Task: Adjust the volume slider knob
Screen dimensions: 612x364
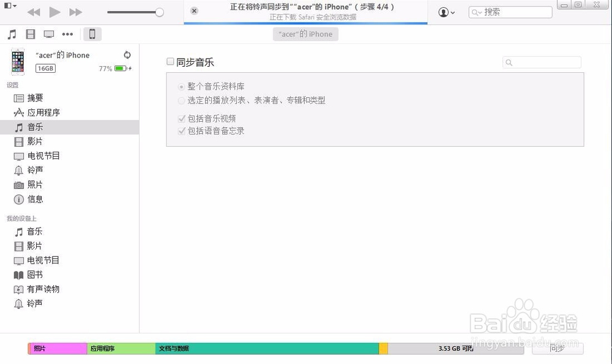Action: 159,12
